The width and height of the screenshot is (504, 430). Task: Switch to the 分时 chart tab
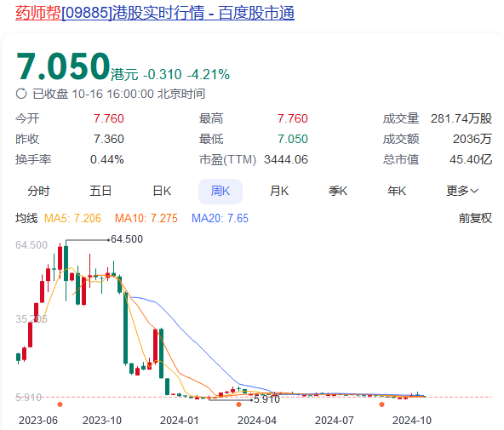tap(38, 192)
